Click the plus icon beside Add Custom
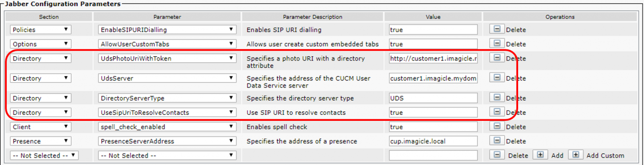 576,155
